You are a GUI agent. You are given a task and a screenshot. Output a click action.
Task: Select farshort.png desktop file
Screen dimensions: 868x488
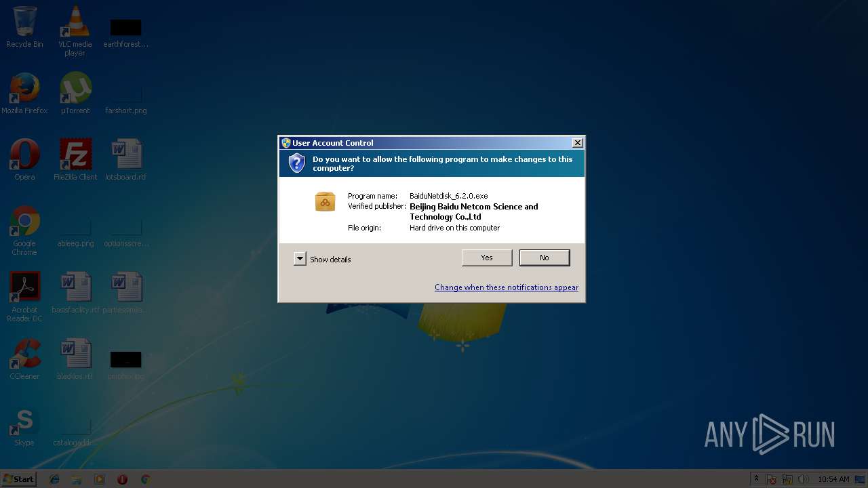(126, 99)
